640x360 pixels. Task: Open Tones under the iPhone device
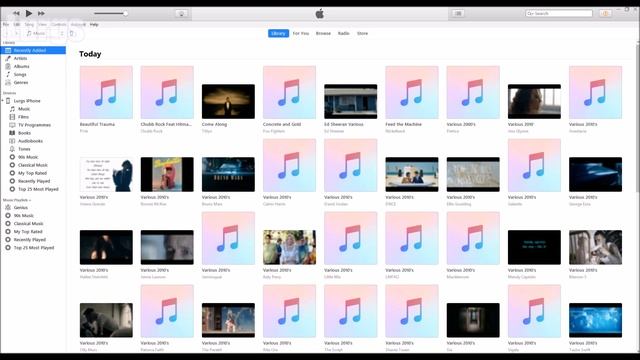[x=33, y=149]
